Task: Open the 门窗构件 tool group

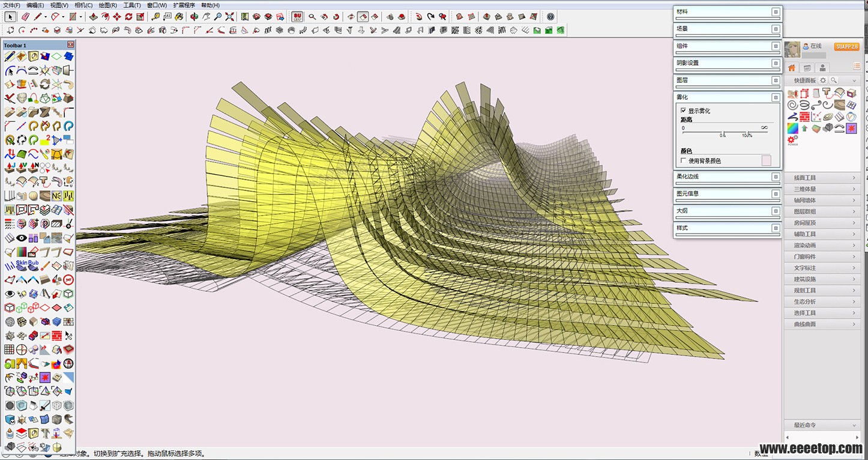Action: tap(823, 257)
